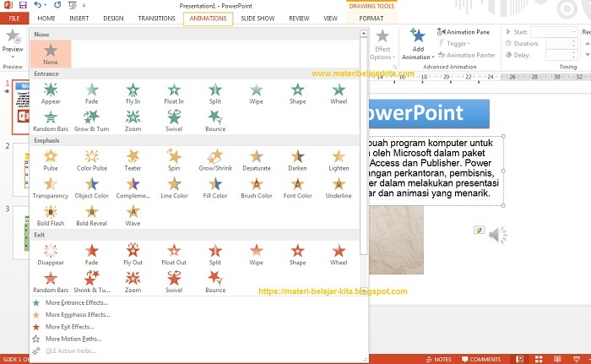Apply Fill Color emphasis animation

[x=215, y=188]
